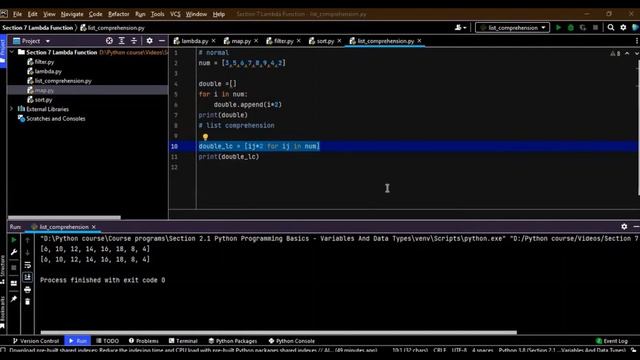Expand all in Project panel
This screenshot has width=640, height=360.
tap(122, 41)
